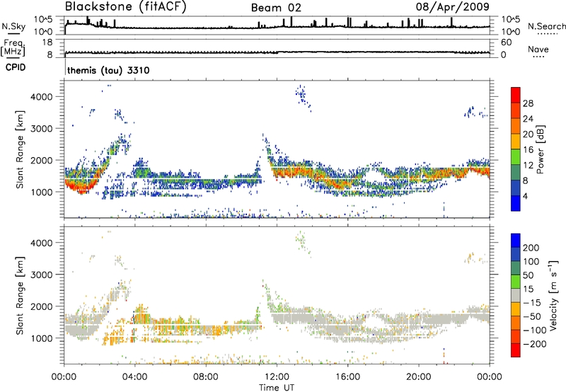Pick the bottom bright blue Power swatch
This screenshot has width=566, height=392.
click(516, 203)
